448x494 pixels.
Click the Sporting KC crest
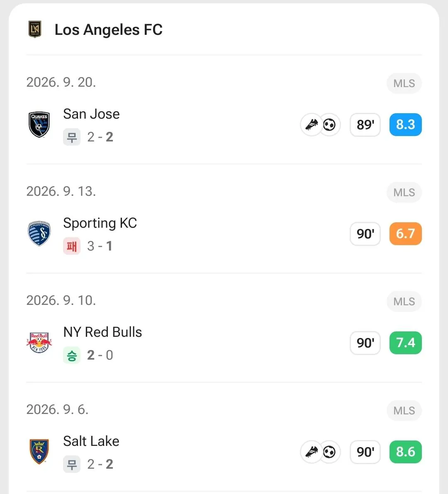(39, 234)
